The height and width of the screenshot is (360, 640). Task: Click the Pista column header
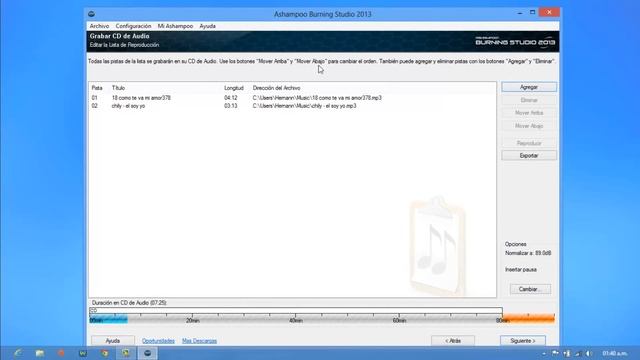(97, 88)
